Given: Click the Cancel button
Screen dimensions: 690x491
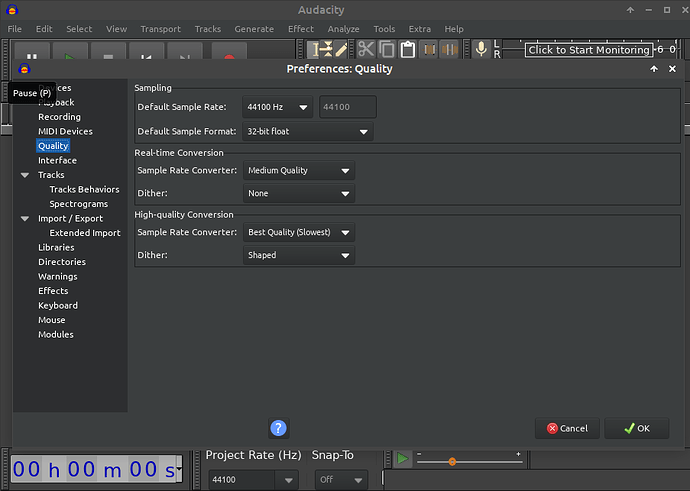Looking at the screenshot, I should click(x=567, y=429).
